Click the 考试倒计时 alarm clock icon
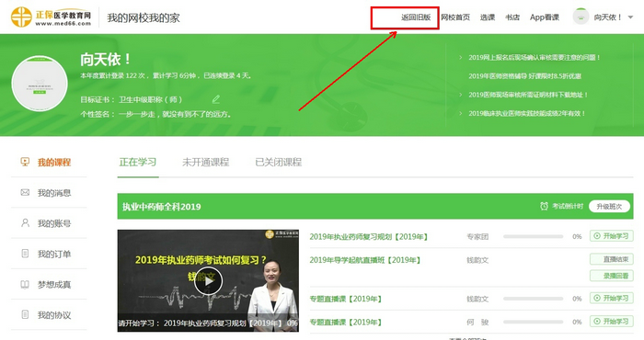The image size is (644, 340). pos(544,206)
